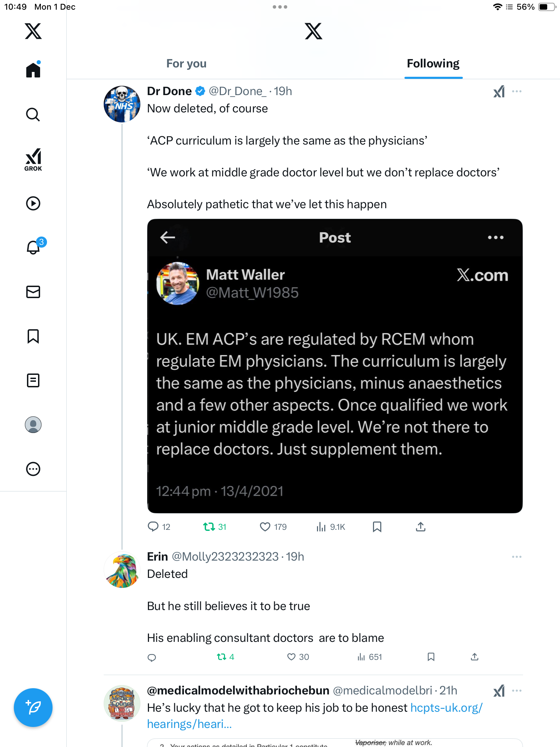Image resolution: width=560 pixels, height=747 pixels.
Task: Tap the compose new post button
Action: coord(33,708)
